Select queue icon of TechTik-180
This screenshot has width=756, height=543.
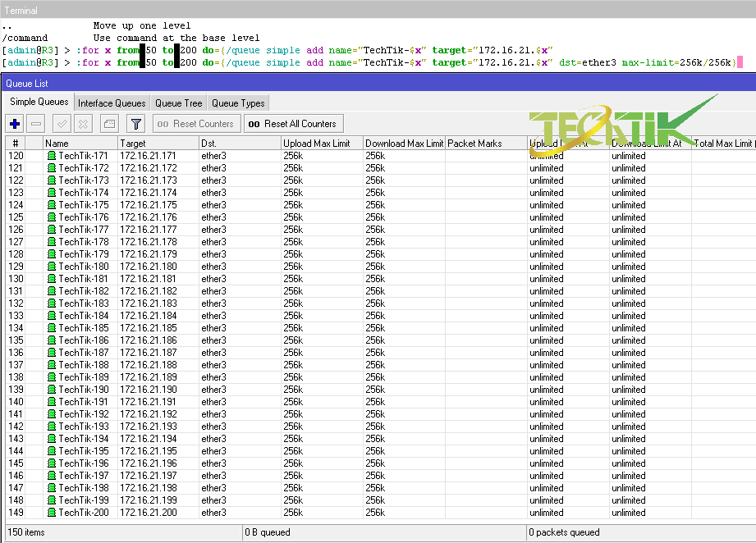pos(52,267)
